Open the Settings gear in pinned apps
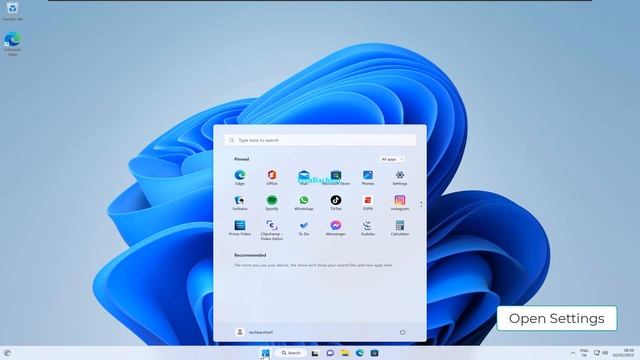 pyautogui.click(x=400, y=175)
